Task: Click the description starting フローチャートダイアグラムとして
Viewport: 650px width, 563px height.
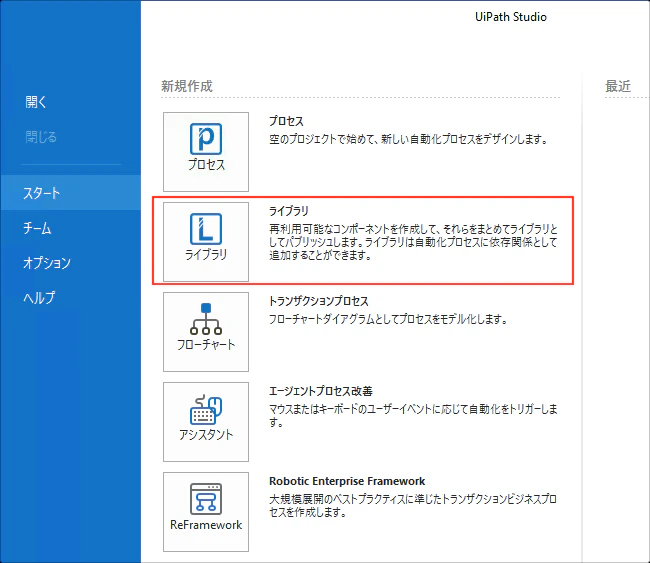Action: [x=388, y=319]
